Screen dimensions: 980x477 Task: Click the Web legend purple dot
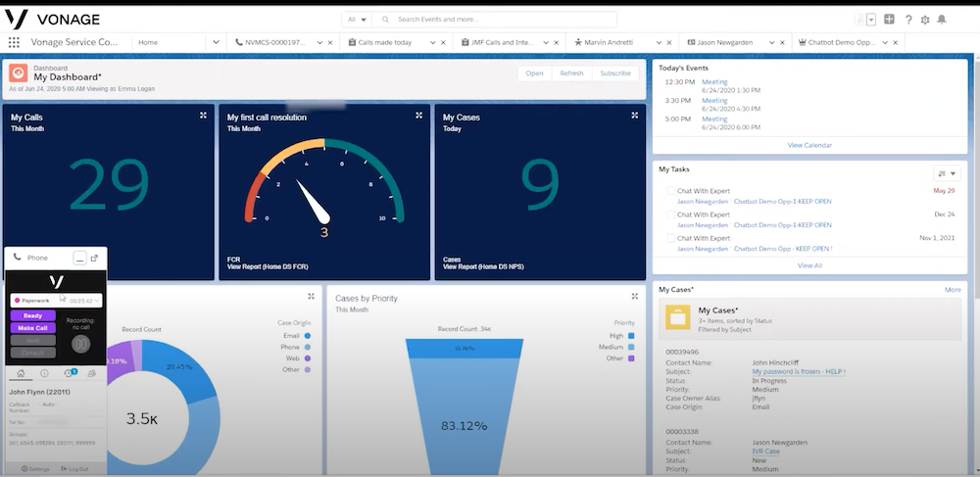tap(308, 358)
